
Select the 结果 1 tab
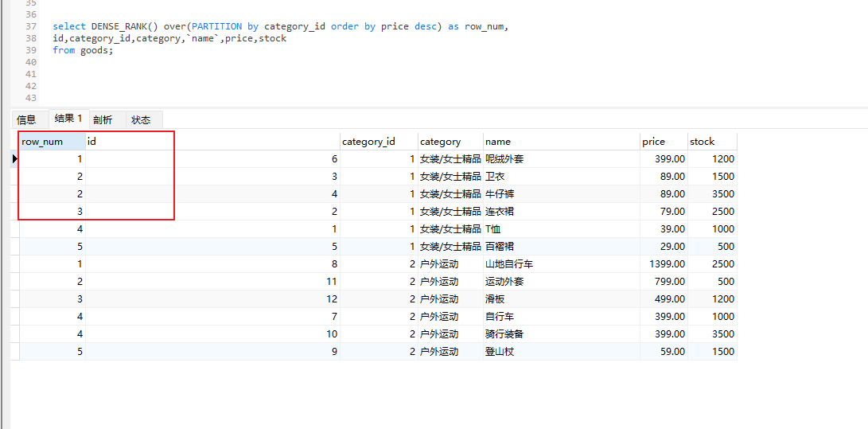[x=68, y=119]
